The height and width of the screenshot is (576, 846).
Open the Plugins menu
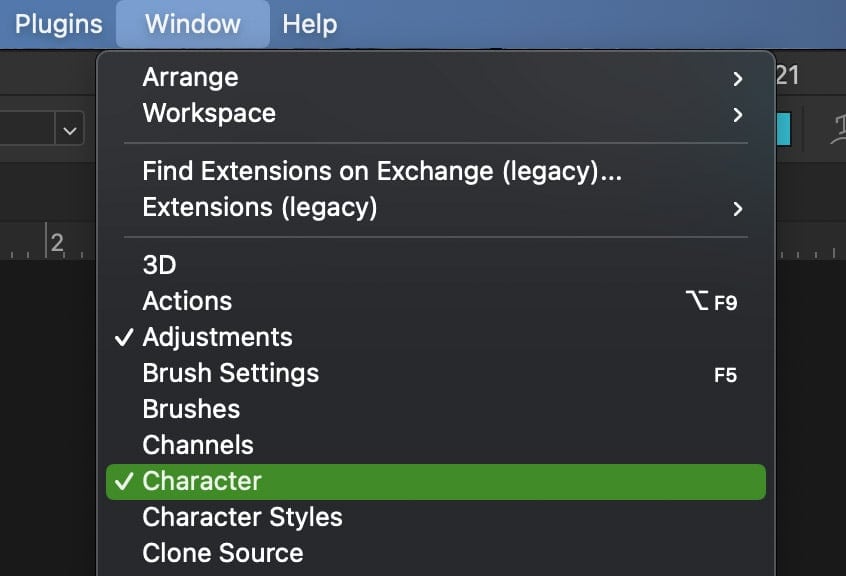coord(58,24)
